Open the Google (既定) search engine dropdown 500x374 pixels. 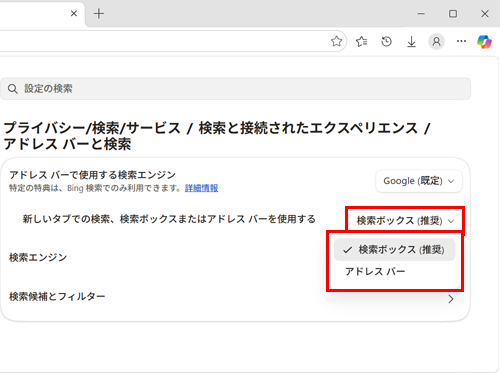(x=419, y=181)
